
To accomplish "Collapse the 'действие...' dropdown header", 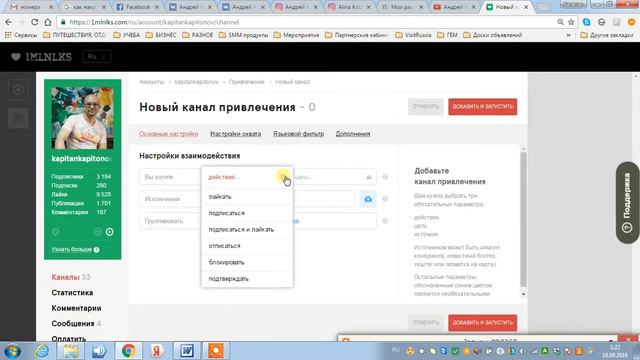I will click(247, 177).
